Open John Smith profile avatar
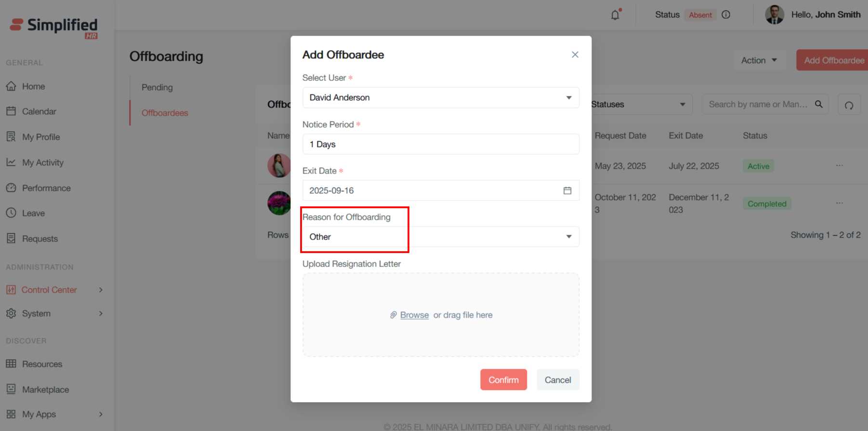This screenshot has height=431, width=868. click(775, 15)
